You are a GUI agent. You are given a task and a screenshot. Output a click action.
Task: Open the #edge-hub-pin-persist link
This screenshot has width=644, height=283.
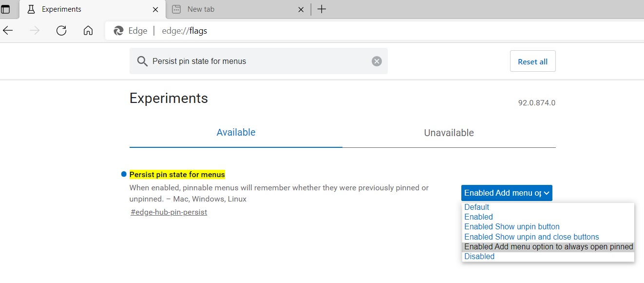pos(169,212)
